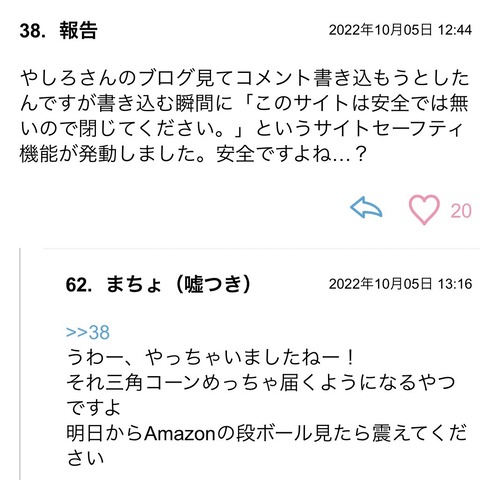The image size is (480, 480).
Task: Open the >>38 reply reference link
Action: click(x=88, y=332)
